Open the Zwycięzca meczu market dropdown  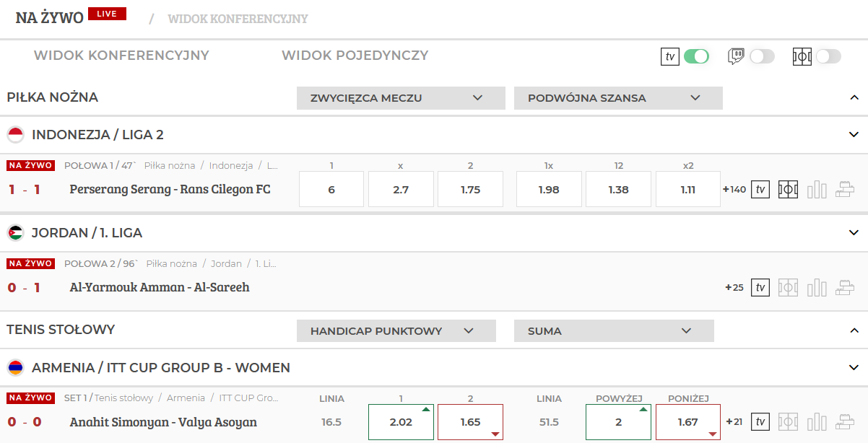coord(401,98)
